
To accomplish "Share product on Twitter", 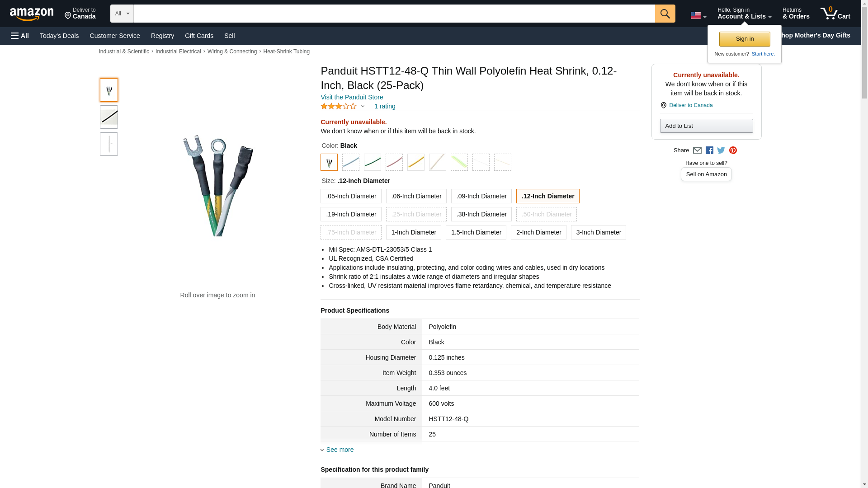I will [x=721, y=150].
